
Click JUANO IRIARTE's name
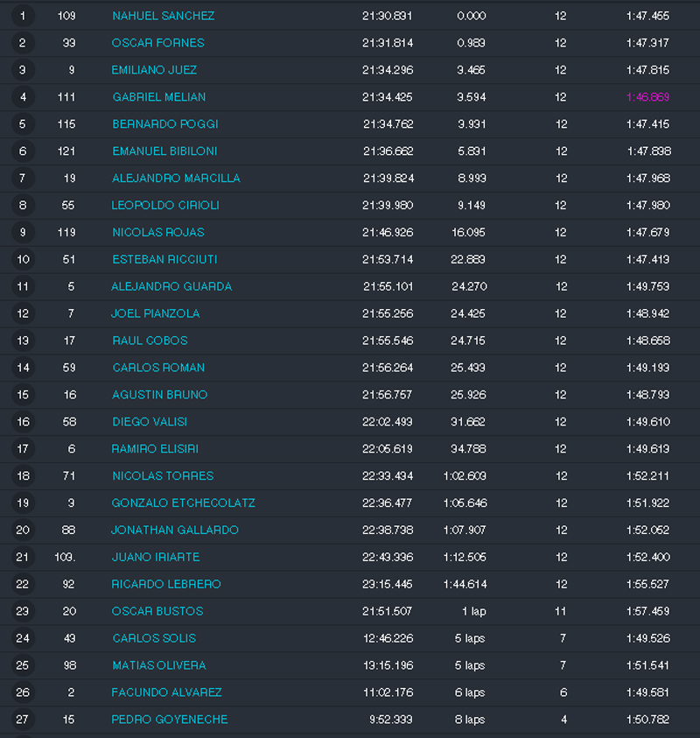click(156, 558)
